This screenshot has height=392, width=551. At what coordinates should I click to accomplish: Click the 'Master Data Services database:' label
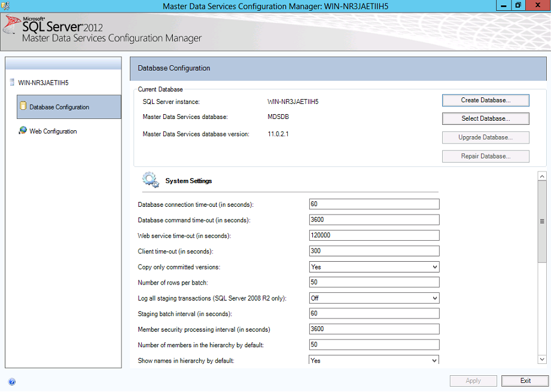coord(185,117)
